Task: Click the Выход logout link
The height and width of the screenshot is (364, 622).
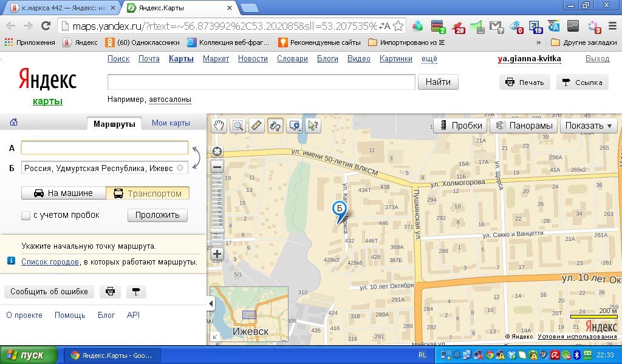Action: [598, 59]
